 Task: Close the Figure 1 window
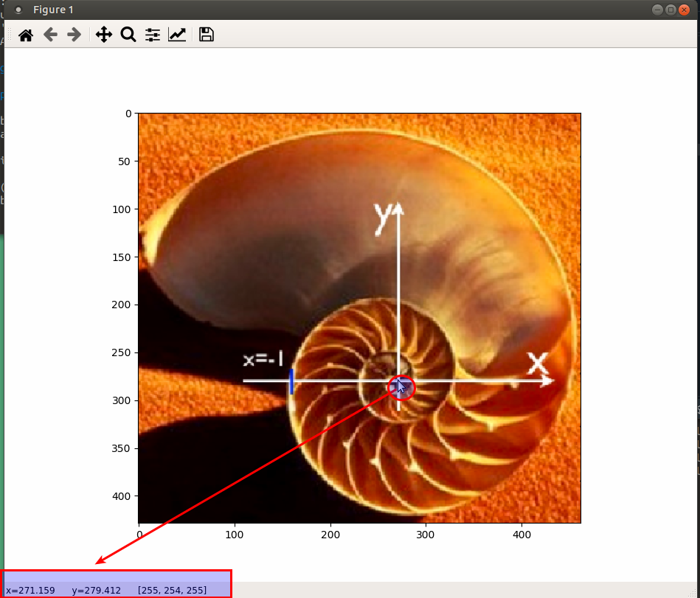coord(684,10)
